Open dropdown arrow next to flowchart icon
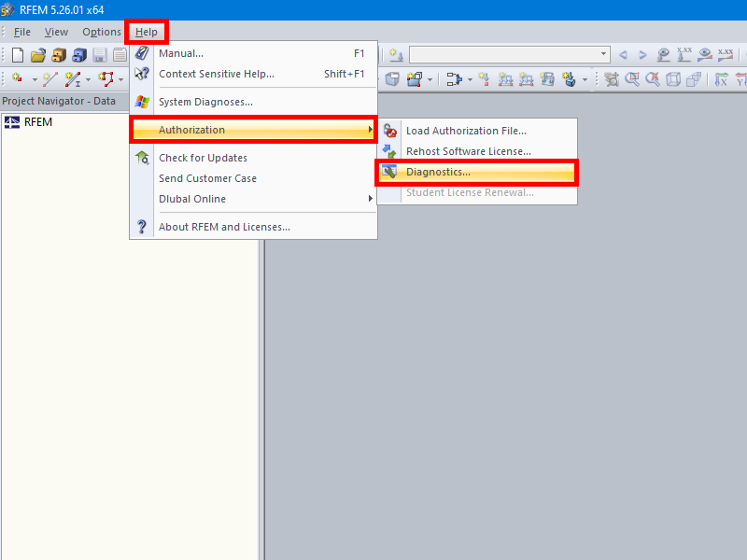The width and height of the screenshot is (747, 560). (470, 79)
